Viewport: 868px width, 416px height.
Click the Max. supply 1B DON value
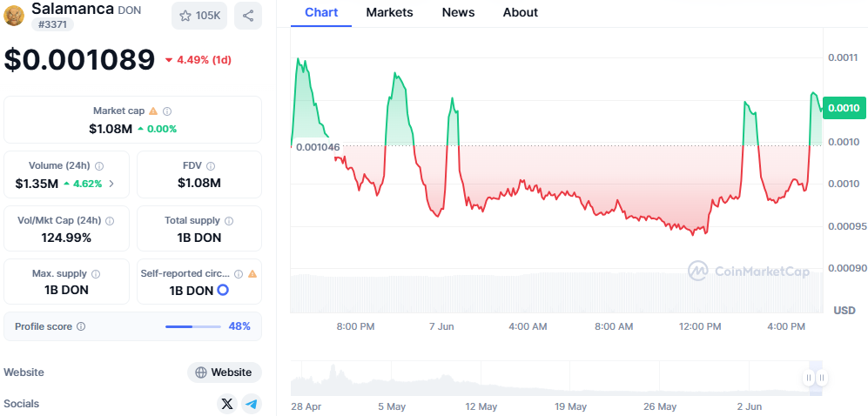point(66,290)
